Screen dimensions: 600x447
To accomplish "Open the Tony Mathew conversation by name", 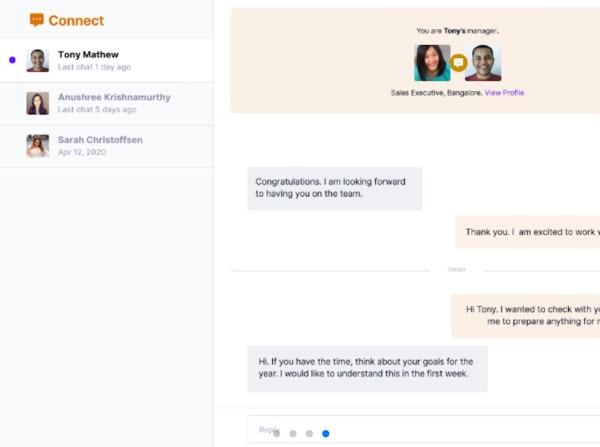I will [89, 55].
